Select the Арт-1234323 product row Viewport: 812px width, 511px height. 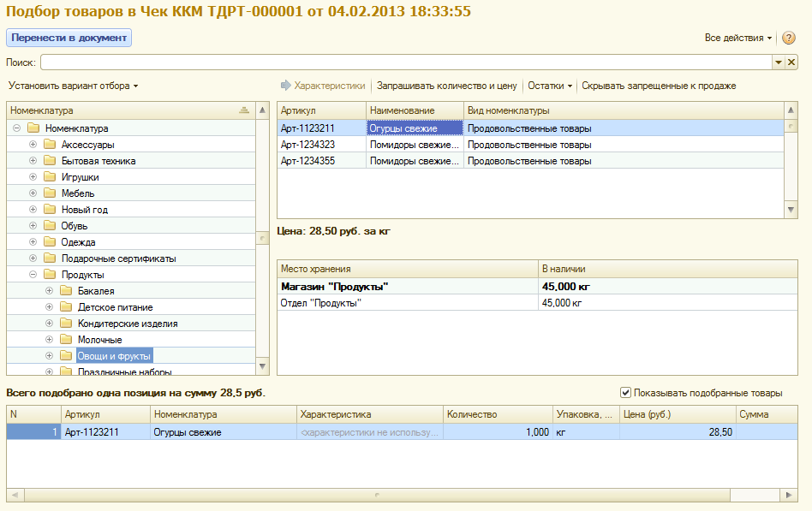(530, 145)
